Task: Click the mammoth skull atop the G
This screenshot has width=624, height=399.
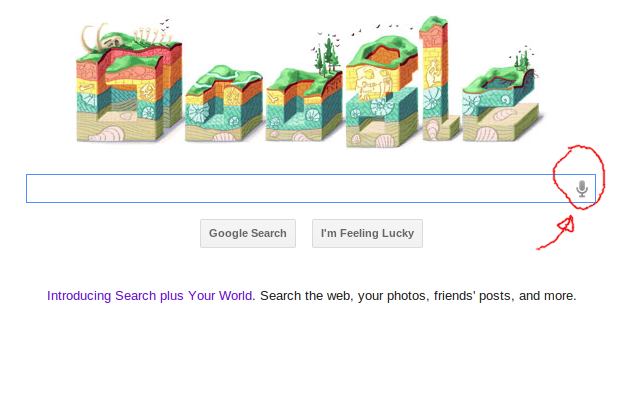Action: point(111,43)
